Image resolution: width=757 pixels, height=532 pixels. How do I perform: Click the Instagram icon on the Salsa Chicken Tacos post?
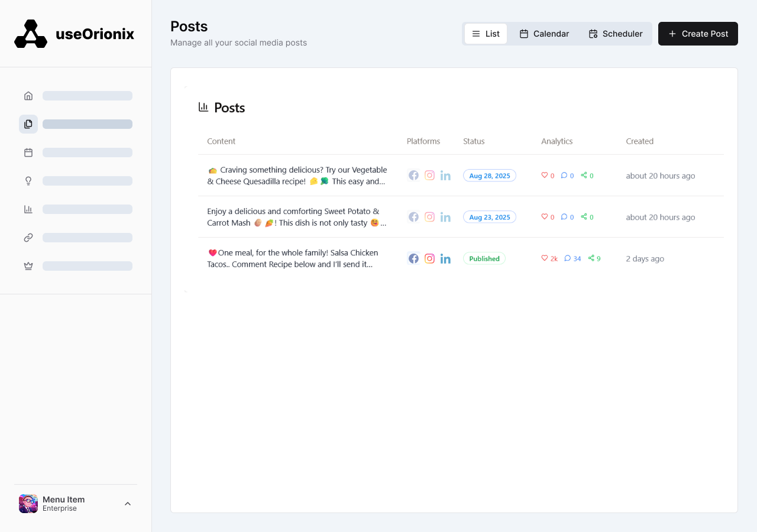coord(429,258)
